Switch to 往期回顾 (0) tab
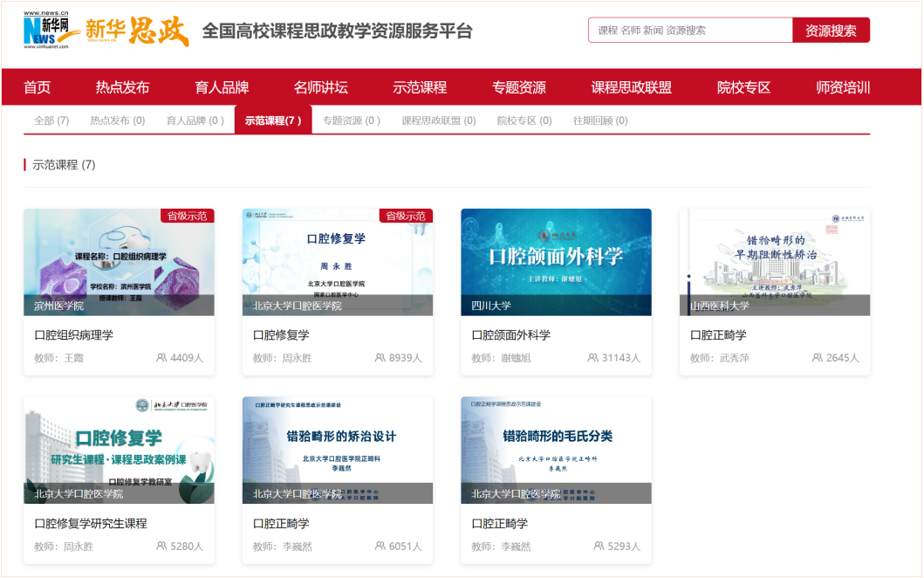 [600, 120]
